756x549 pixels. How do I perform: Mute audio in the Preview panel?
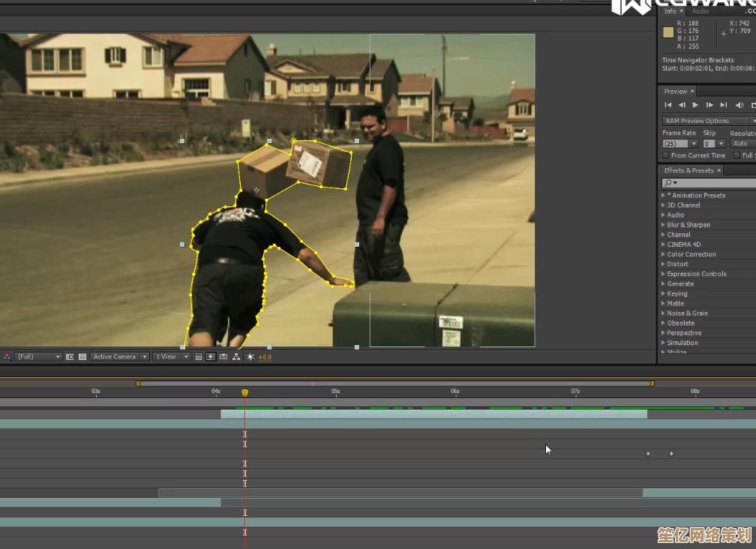(739, 105)
